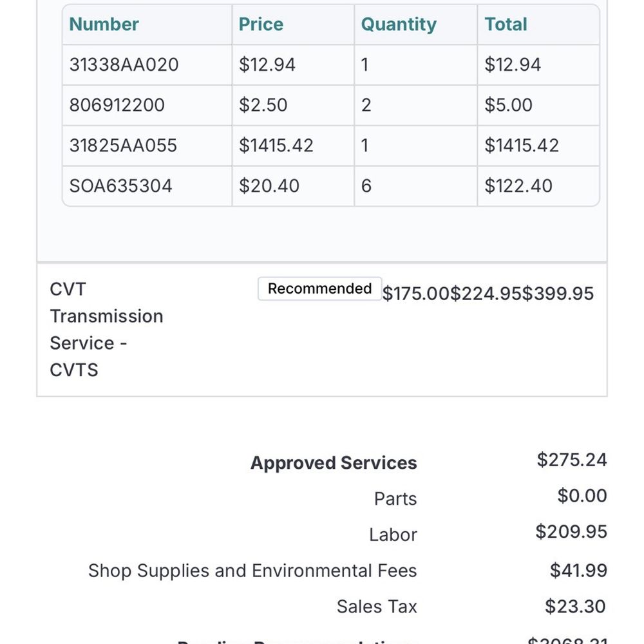Select the $399.95 service total
The image size is (644, 644).
(558, 294)
